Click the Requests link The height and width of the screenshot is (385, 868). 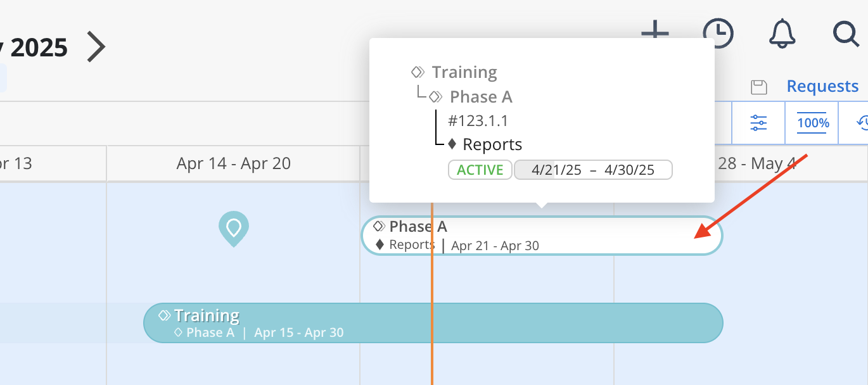click(822, 86)
